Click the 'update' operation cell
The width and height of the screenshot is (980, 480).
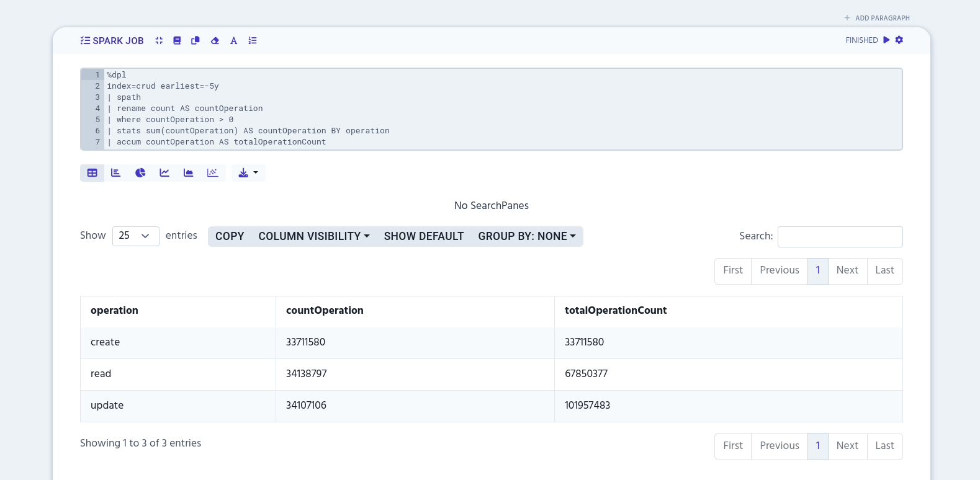(x=178, y=406)
